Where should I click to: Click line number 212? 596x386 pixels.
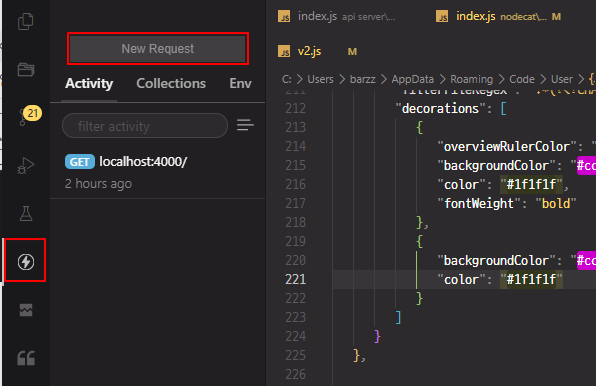pos(295,108)
